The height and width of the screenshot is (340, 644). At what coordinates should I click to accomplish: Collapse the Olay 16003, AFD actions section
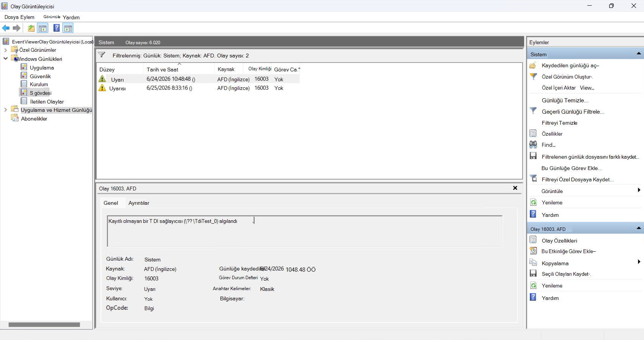[x=639, y=228]
